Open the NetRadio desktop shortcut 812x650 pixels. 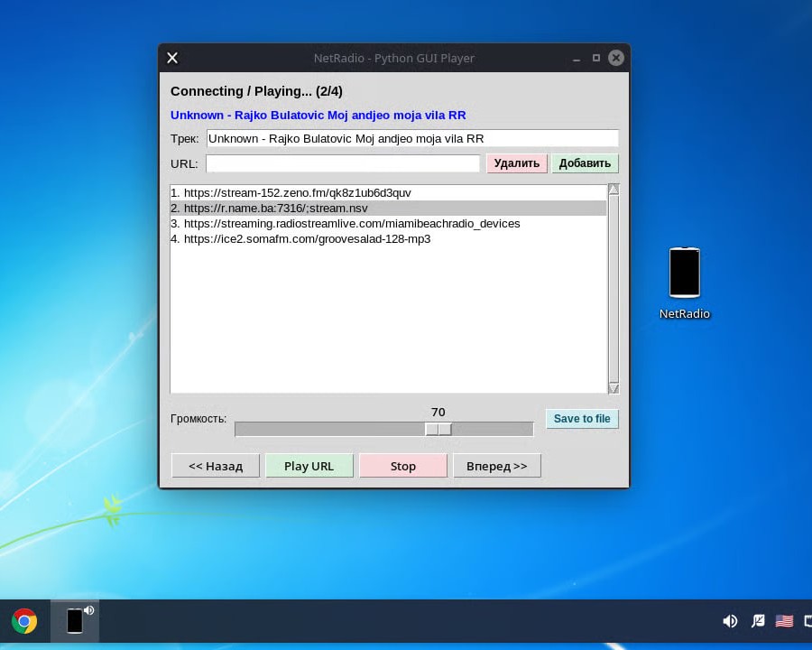coord(684,283)
